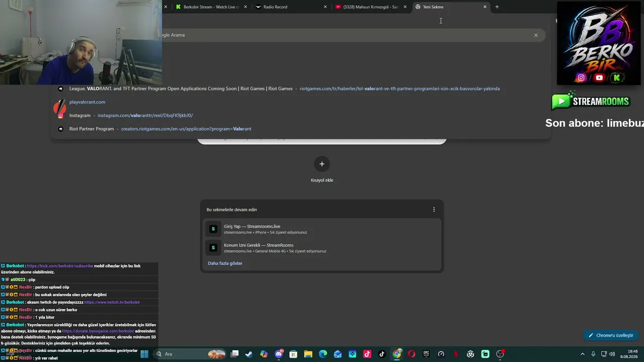Open the network tray icon
The image size is (644, 362).
tap(604, 354)
